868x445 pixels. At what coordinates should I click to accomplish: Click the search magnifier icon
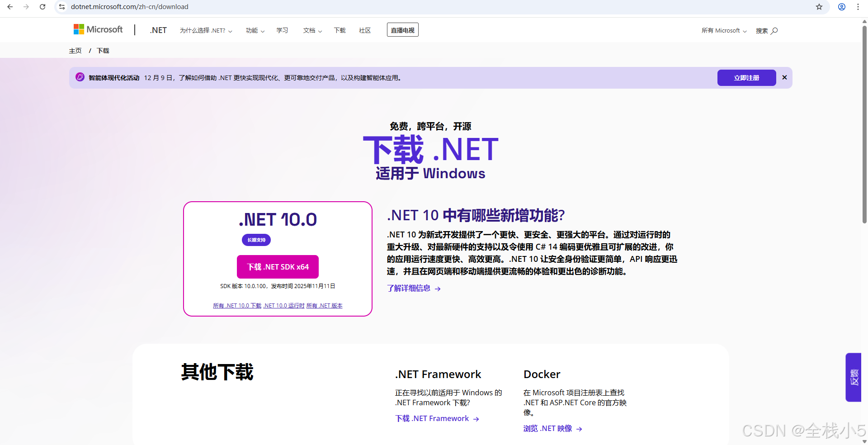coord(774,31)
